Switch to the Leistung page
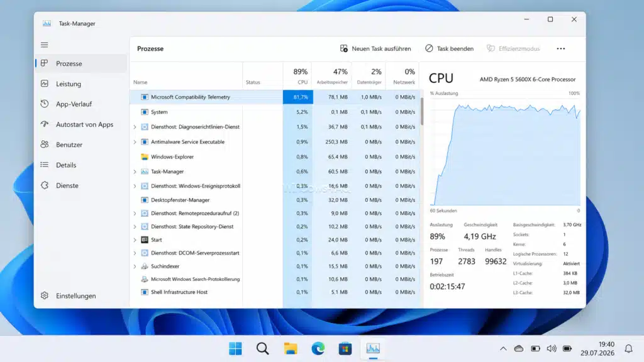This screenshot has height=362, width=644. pyautogui.click(x=81, y=84)
